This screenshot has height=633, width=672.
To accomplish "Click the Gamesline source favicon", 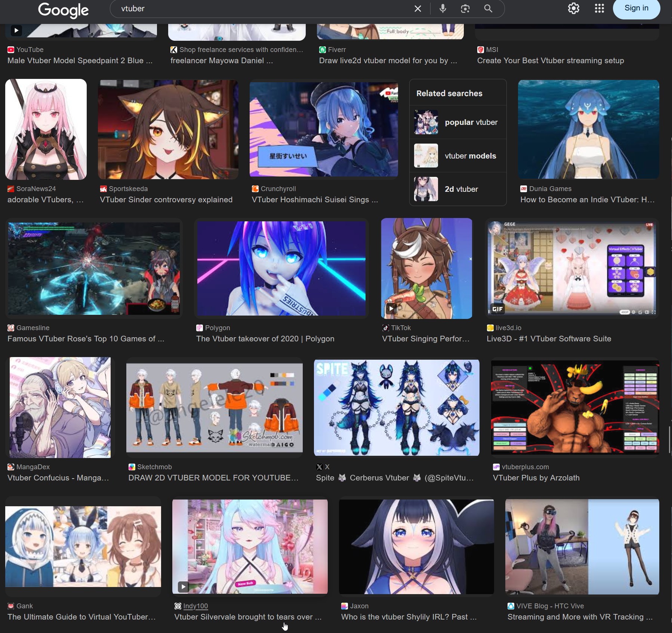I will (11, 328).
